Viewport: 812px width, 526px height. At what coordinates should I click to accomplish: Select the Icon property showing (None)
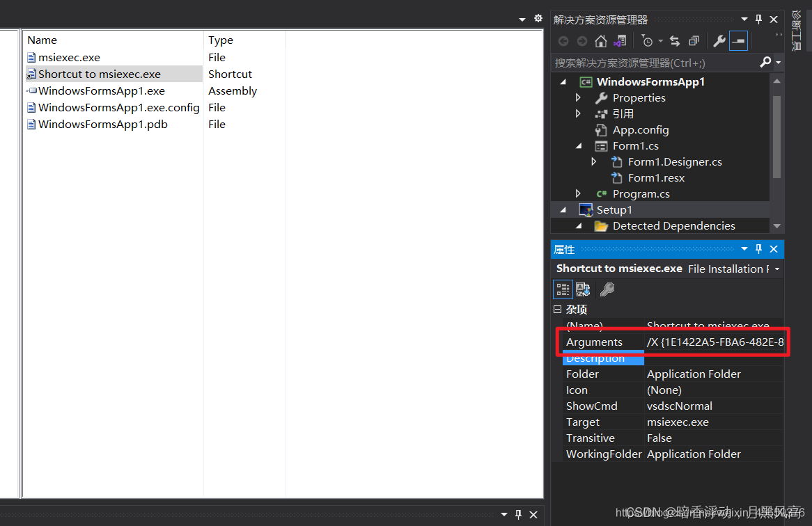coord(715,390)
